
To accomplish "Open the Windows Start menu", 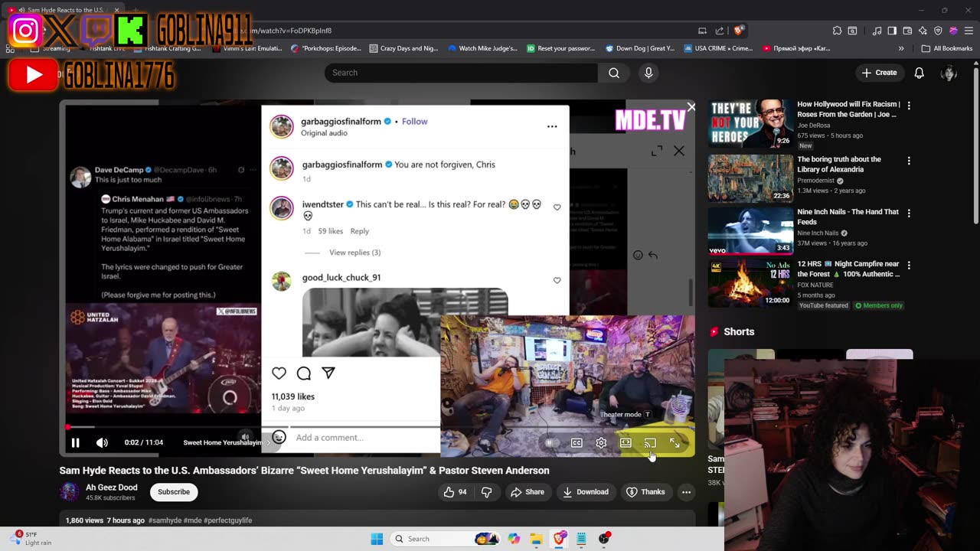I will click(x=377, y=539).
